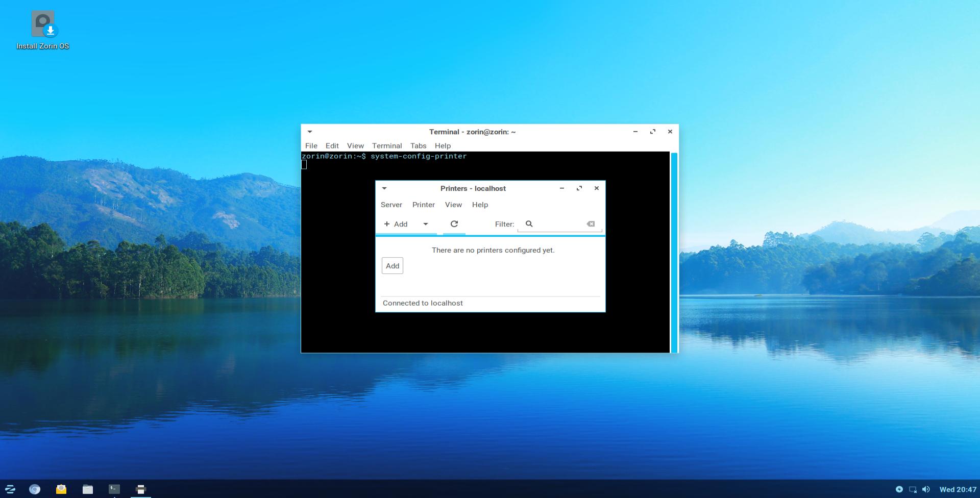Image resolution: width=980 pixels, height=498 pixels.
Task: Open the file manager from taskbar
Action: [x=88, y=489]
